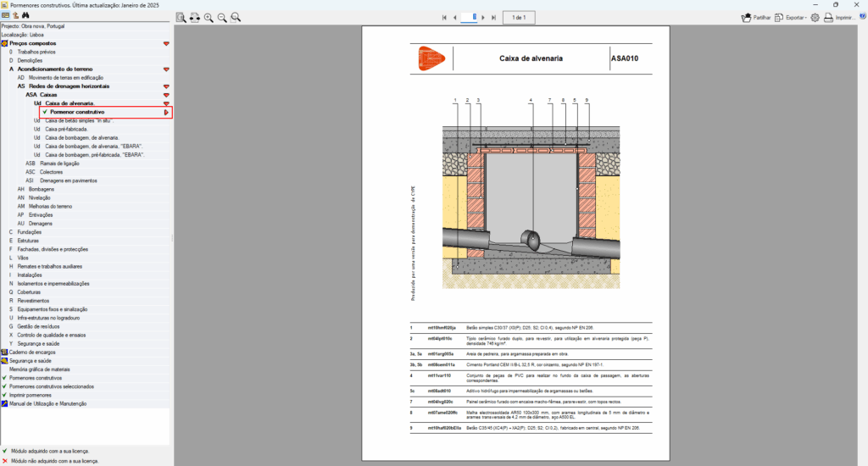Select the Imprimir pormenores item

pyautogui.click(x=32, y=395)
